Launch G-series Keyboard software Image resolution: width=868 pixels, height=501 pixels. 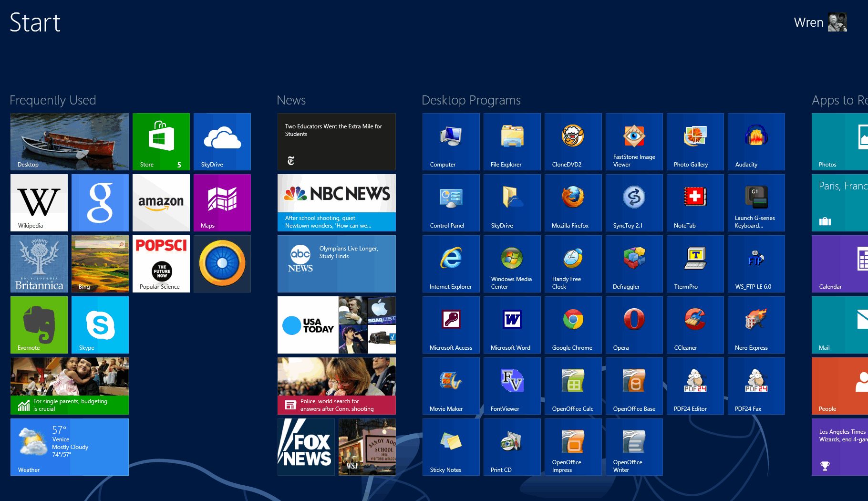(756, 203)
